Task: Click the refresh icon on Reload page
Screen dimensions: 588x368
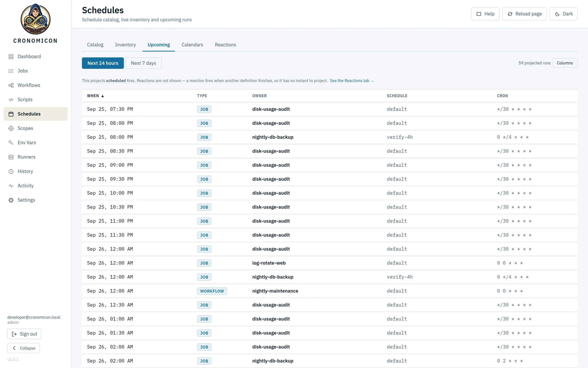Action: 510,14
